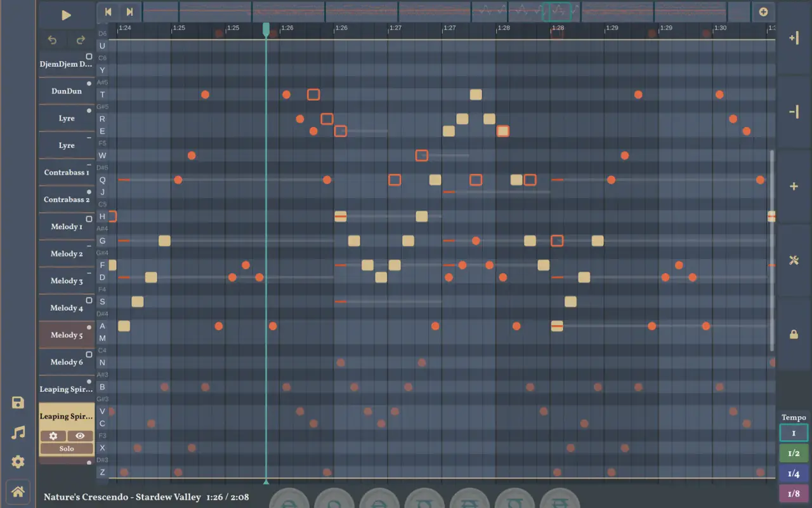The width and height of the screenshot is (812, 508).
Task: Select the Melody 3 layer
Action: coord(67,281)
